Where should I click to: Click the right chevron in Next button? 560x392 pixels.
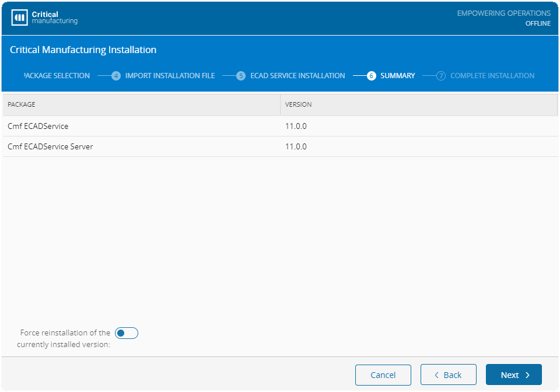coord(527,375)
